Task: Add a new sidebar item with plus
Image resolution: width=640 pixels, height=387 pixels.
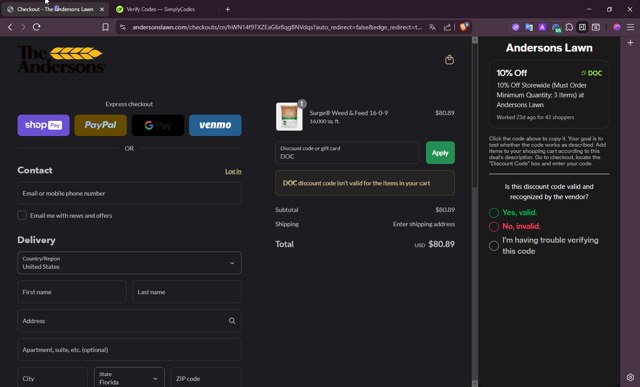Action: (630, 42)
